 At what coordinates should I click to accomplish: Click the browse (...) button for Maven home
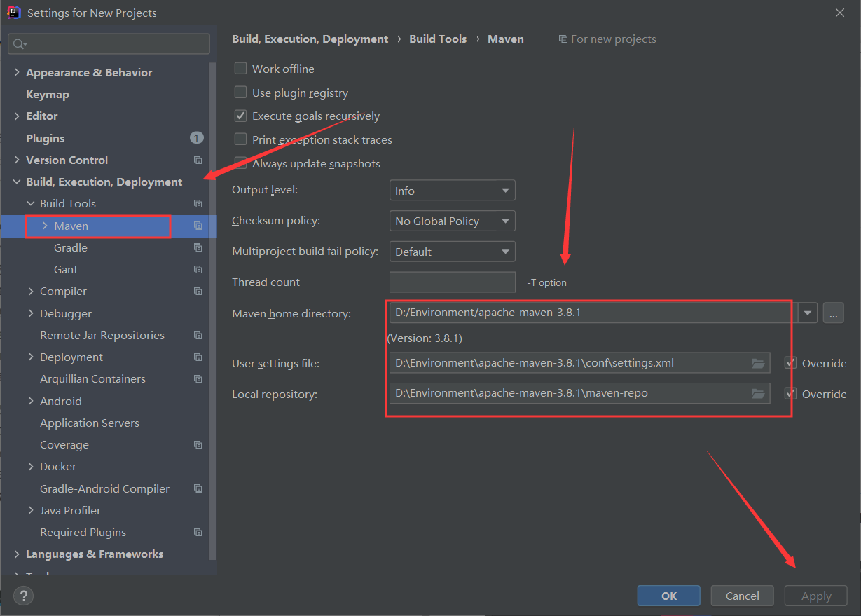tap(833, 313)
